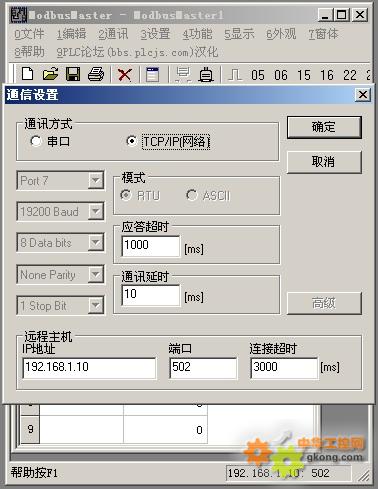Click the Connect network toolbar icon

(183, 74)
